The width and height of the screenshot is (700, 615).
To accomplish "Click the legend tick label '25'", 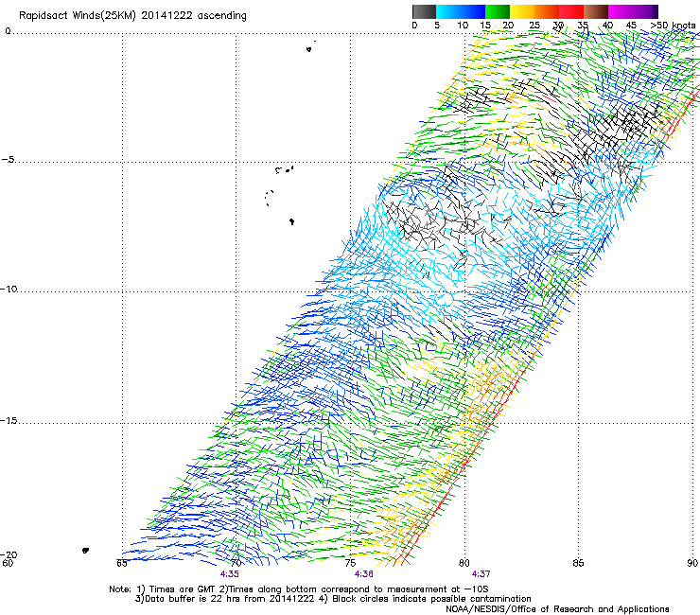I will point(534,26).
